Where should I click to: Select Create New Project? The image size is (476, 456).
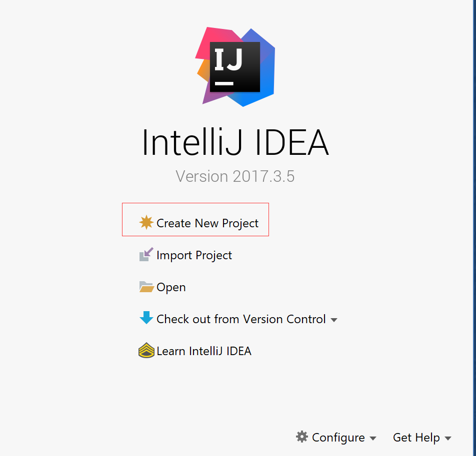(207, 223)
